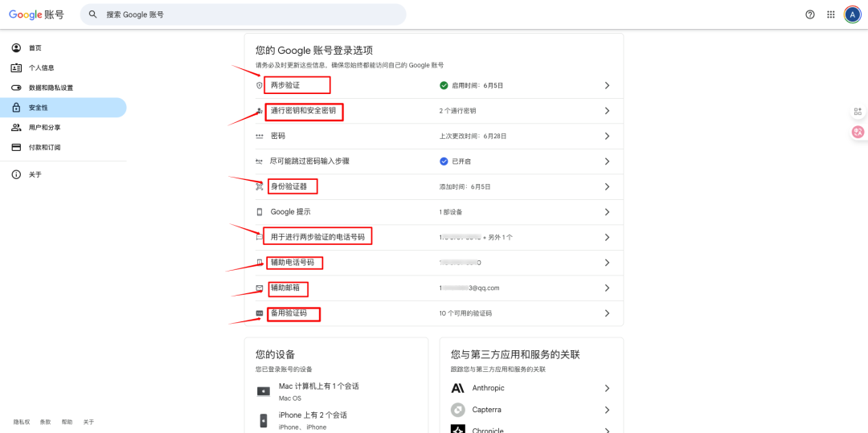Open 用户和分享 in the sidebar
Screen dimensions: 868x433
click(x=63, y=127)
